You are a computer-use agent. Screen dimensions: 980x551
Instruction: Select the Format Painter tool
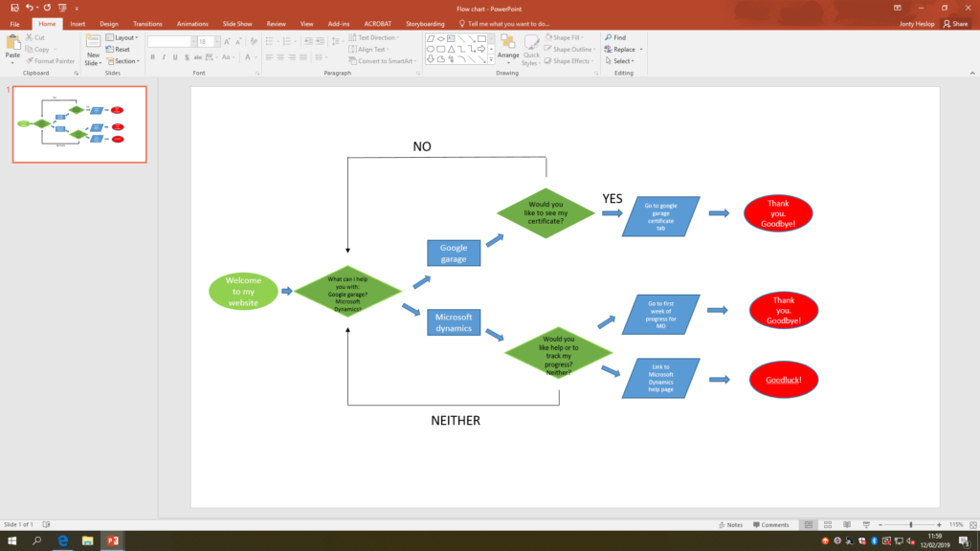tap(51, 59)
